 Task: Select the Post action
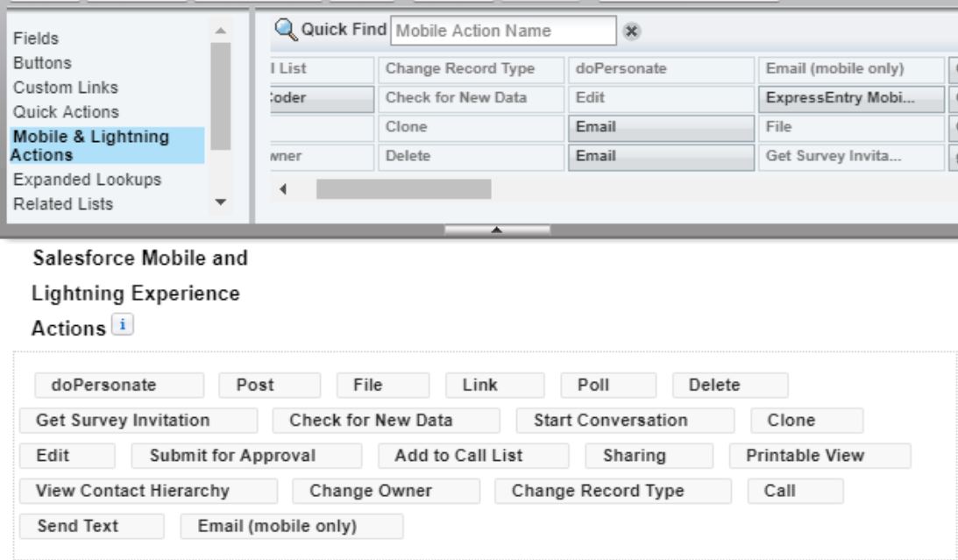click(269, 386)
